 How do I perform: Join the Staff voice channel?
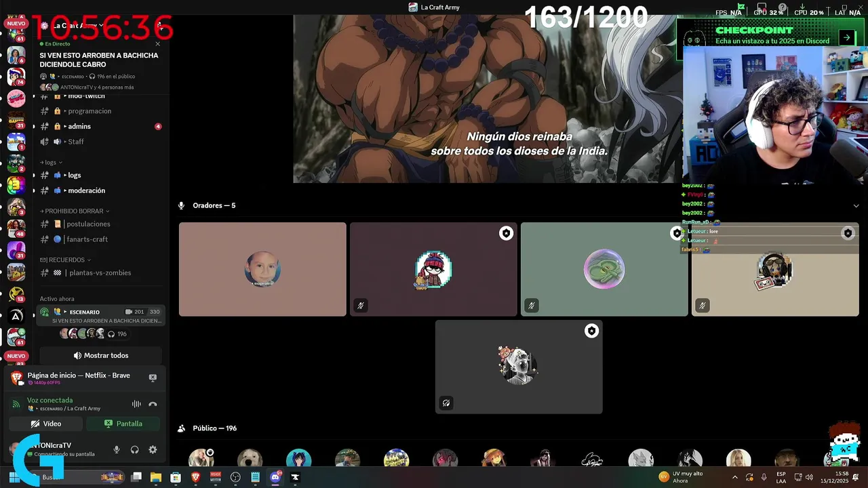[100, 142]
